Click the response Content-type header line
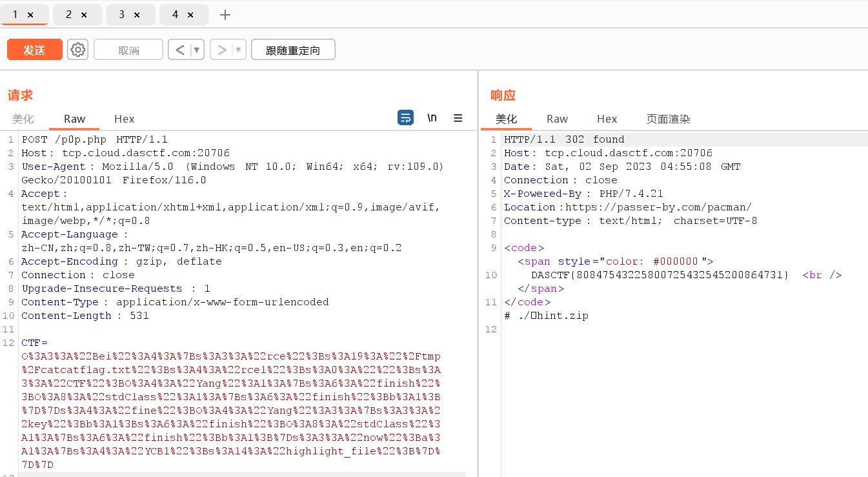The image size is (868, 477). tap(631, 221)
